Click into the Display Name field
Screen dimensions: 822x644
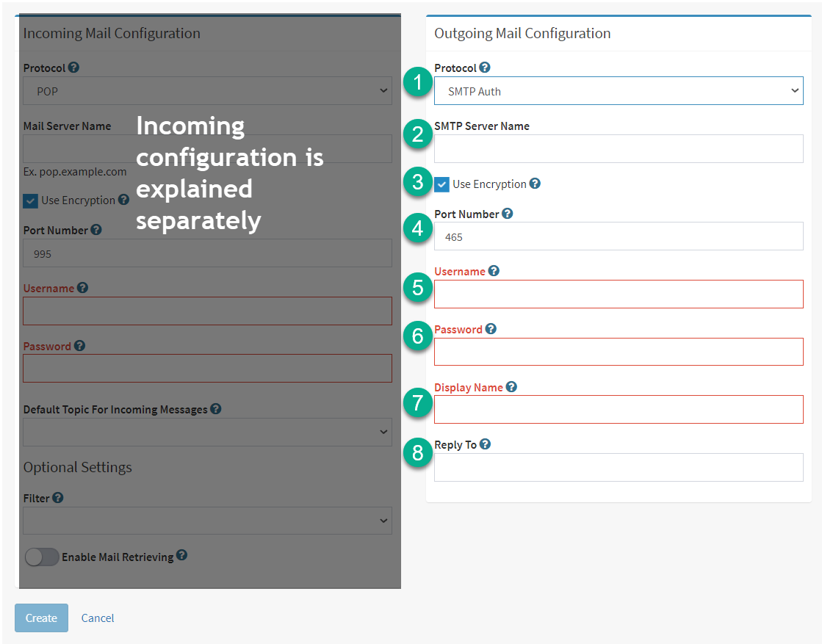point(619,409)
